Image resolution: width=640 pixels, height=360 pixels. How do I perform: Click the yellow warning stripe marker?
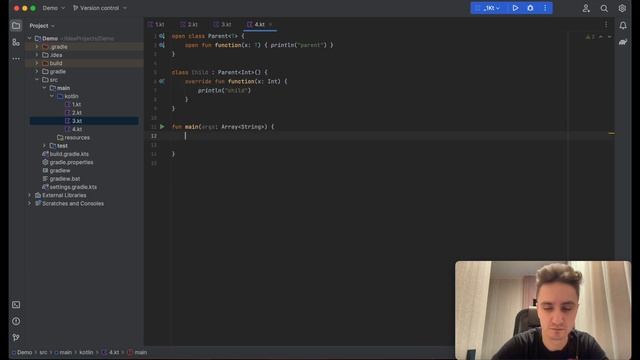pos(611,133)
